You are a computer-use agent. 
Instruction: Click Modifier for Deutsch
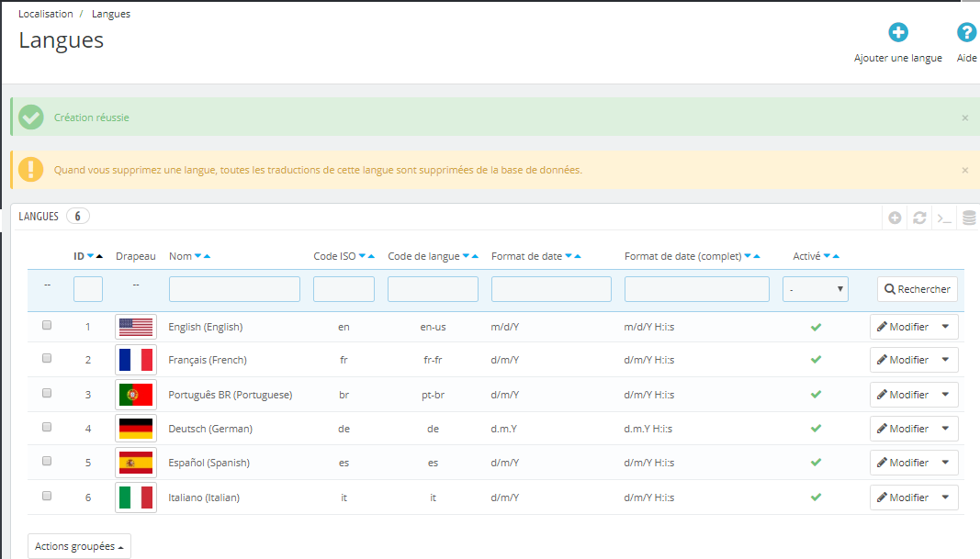point(903,429)
